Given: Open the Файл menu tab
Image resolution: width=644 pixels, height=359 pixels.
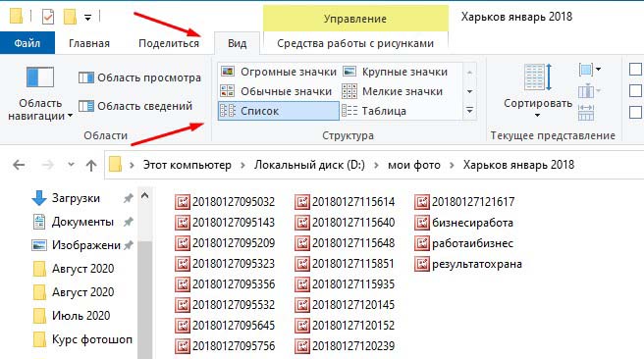Looking at the screenshot, I should 27,43.
